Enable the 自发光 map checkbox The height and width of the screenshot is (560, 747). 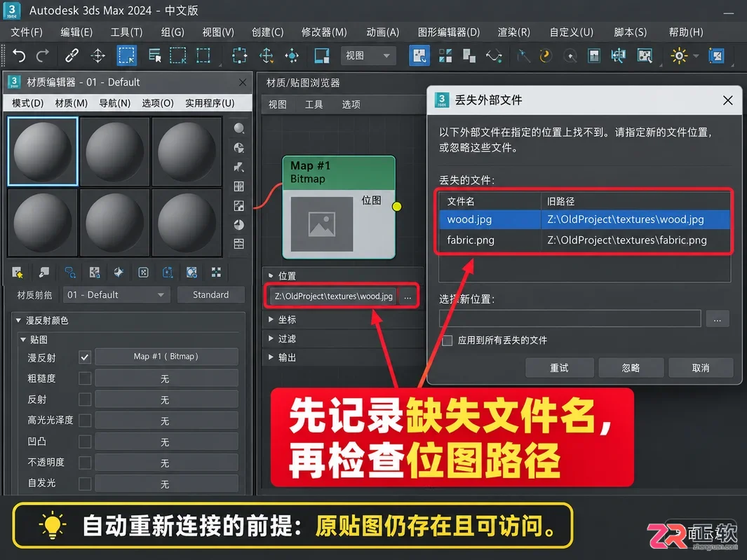tap(85, 484)
